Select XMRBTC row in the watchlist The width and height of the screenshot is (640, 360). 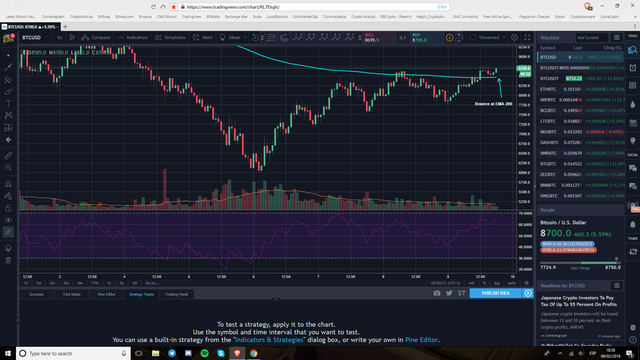click(x=581, y=153)
